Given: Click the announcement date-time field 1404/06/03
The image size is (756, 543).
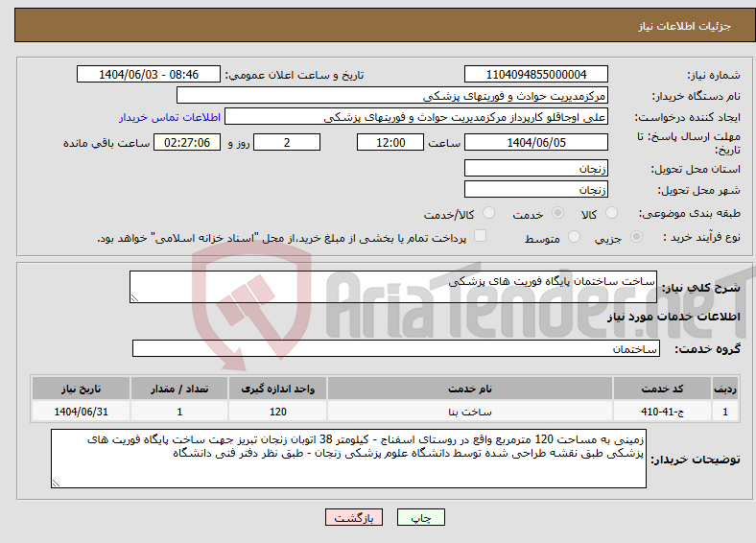Looking at the screenshot, I should (x=149, y=74).
